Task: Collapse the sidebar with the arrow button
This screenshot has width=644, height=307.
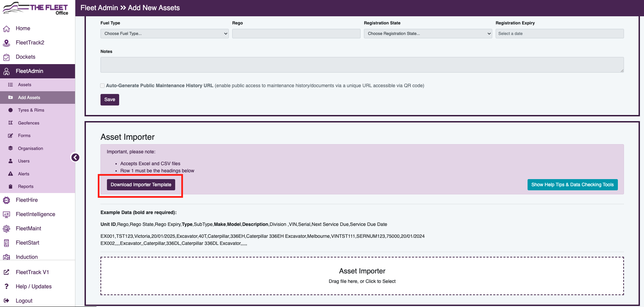Action: pos(75,157)
